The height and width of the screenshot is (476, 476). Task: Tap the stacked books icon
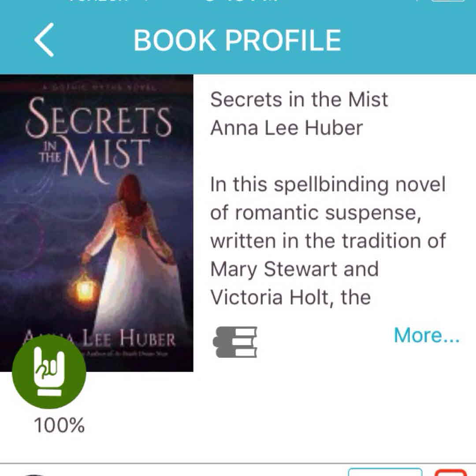(x=235, y=342)
